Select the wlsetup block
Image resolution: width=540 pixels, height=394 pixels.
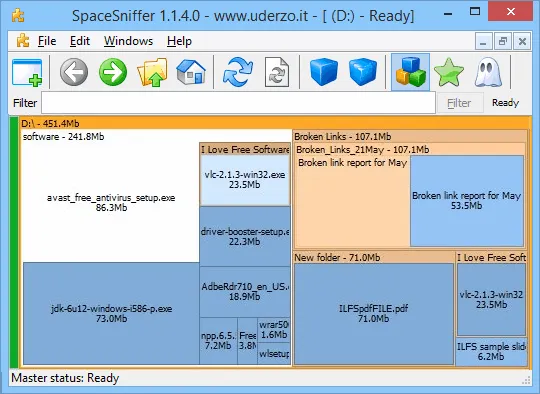[274, 353]
